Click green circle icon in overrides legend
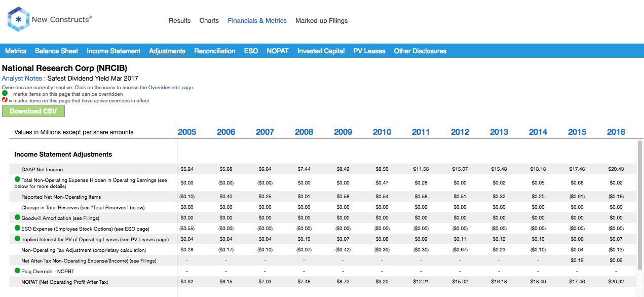This screenshot has height=297, width=644. (x=5, y=94)
